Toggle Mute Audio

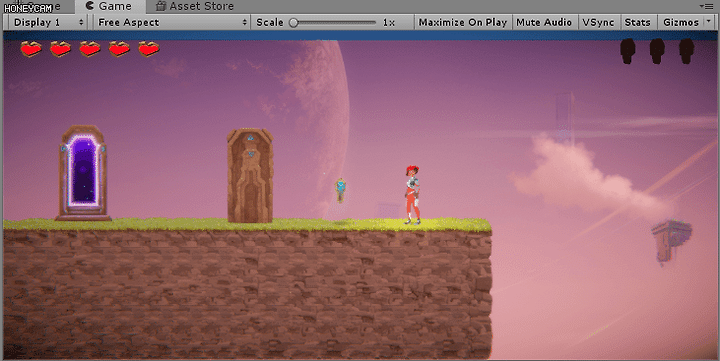pyautogui.click(x=544, y=23)
